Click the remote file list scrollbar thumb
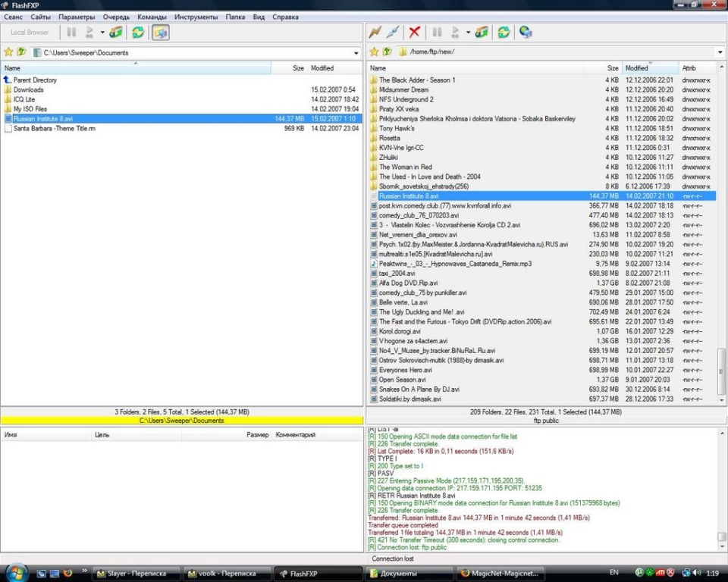This screenshot has width=728, height=582. [721, 371]
